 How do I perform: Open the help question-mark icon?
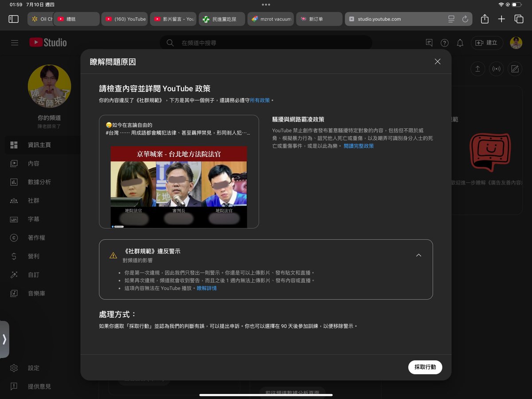click(445, 43)
